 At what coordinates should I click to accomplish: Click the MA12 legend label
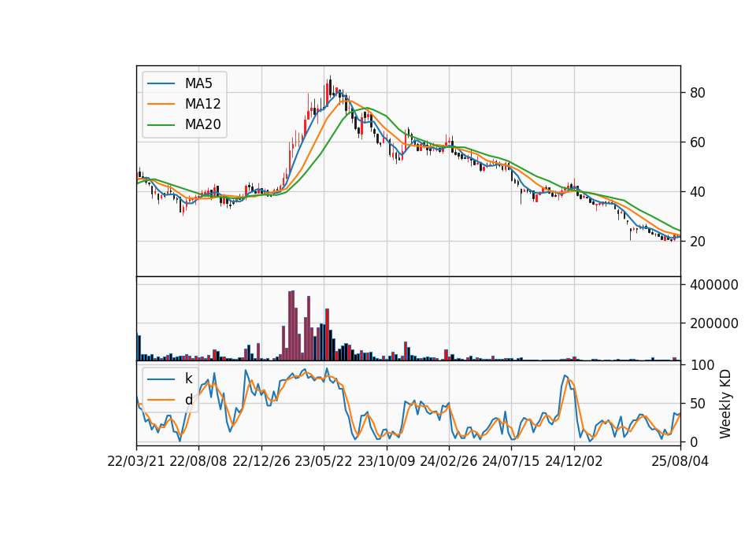[x=202, y=104]
